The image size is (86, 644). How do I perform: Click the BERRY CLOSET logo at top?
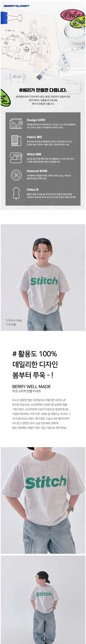pos(16,6)
